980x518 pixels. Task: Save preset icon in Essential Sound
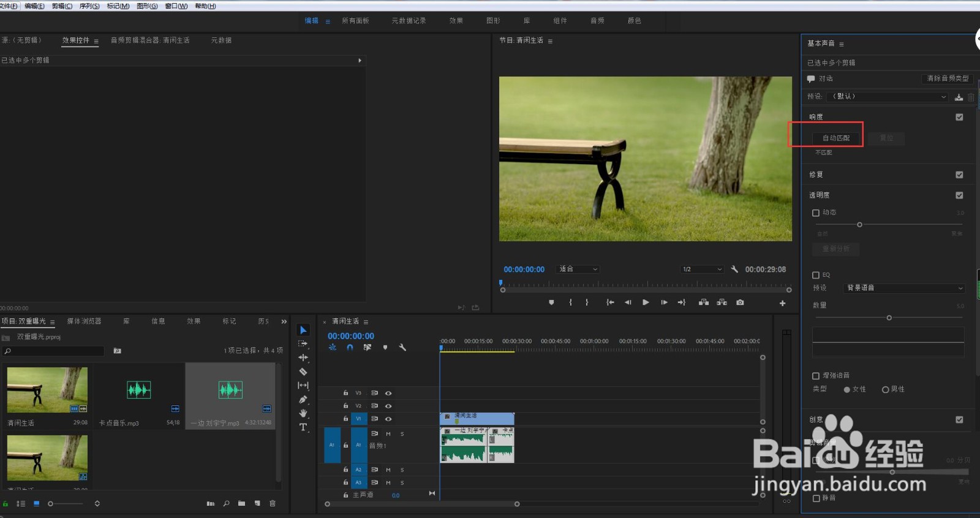(959, 97)
